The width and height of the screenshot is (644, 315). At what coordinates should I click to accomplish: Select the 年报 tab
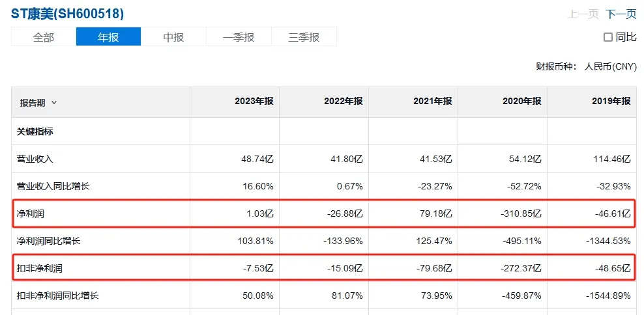[x=108, y=37]
